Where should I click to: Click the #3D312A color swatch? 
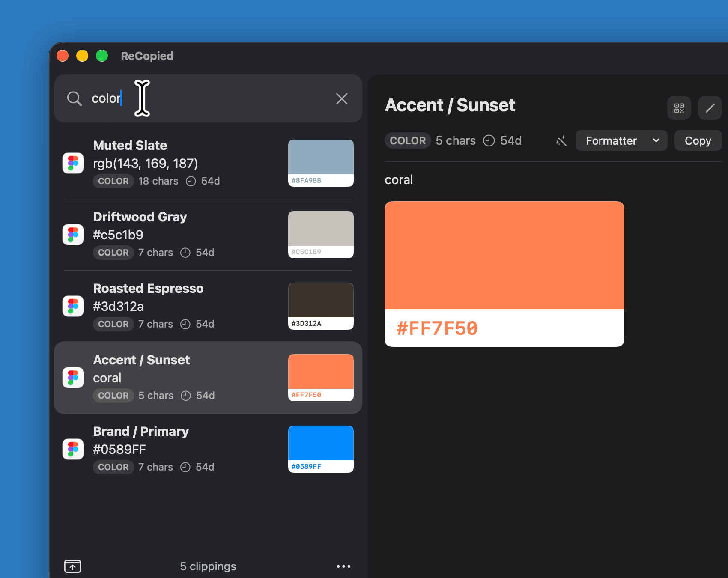click(x=321, y=306)
